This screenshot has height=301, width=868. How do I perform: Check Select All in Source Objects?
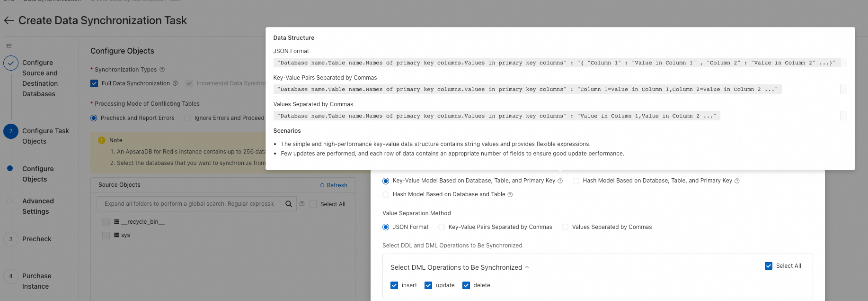point(313,204)
